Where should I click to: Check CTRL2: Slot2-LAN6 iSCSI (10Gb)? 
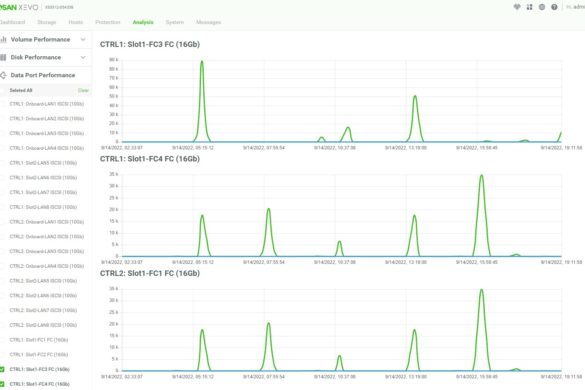(43, 296)
